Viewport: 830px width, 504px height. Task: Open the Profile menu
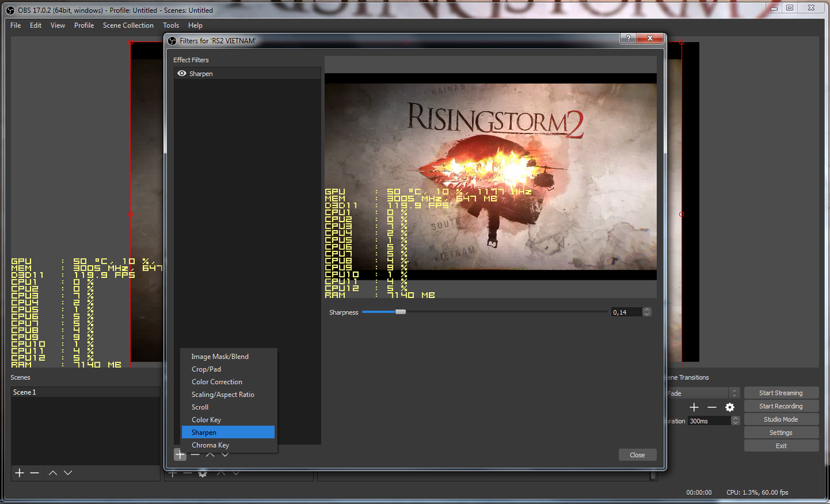tap(84, 25)
